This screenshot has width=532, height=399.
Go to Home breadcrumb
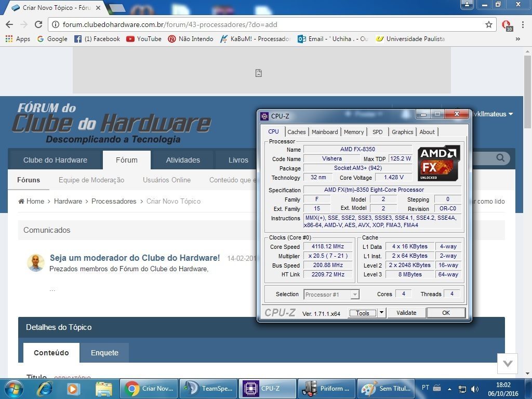point(31,201)
